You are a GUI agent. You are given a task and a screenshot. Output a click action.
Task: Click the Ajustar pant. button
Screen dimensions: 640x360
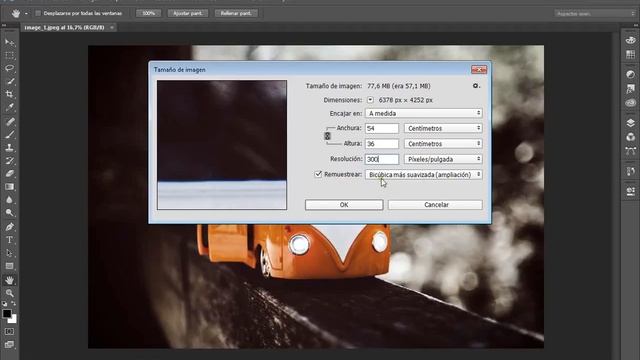point(188,13)
